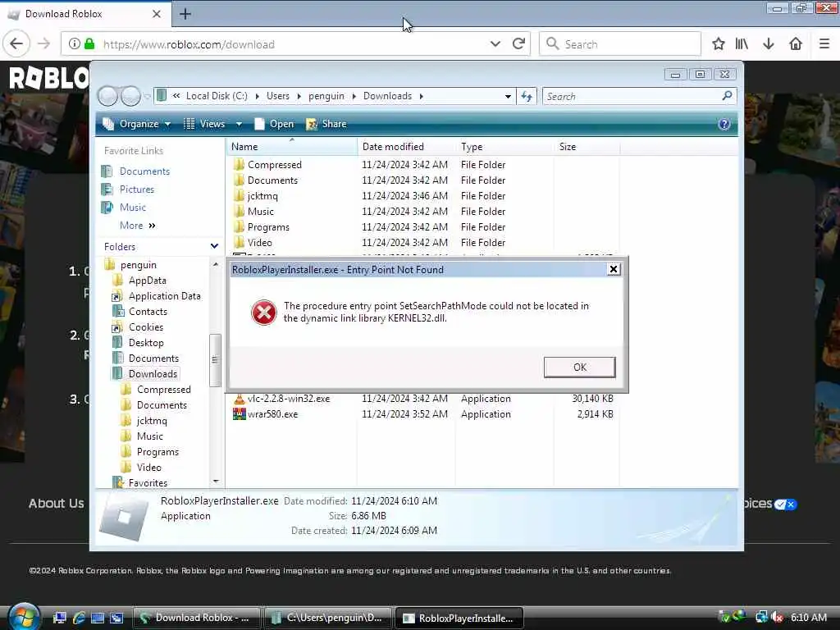
Task: Go to the Firefox home page icon
Action: (796, 44)
